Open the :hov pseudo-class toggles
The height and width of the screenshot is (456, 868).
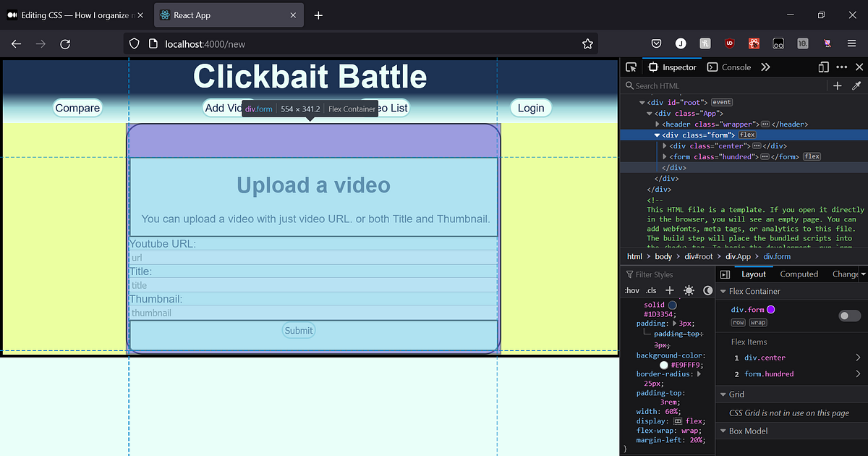(x=631, y=290)
